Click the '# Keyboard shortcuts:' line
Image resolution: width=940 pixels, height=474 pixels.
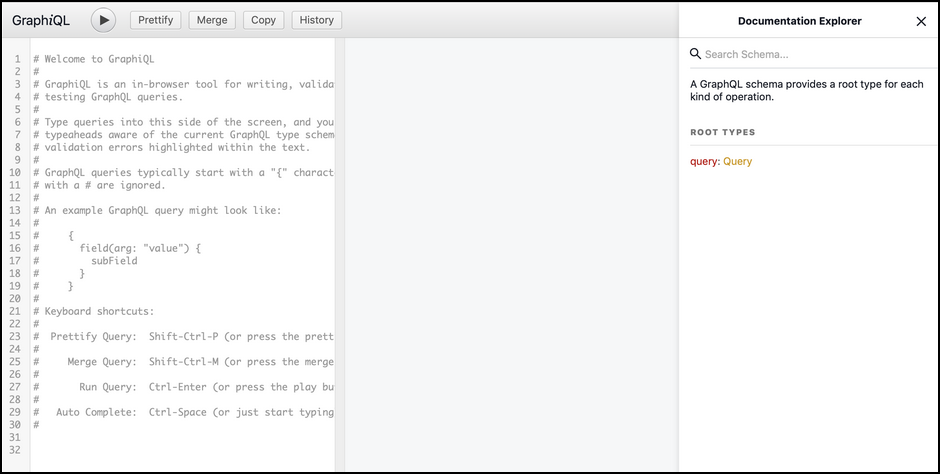[94, 311]
